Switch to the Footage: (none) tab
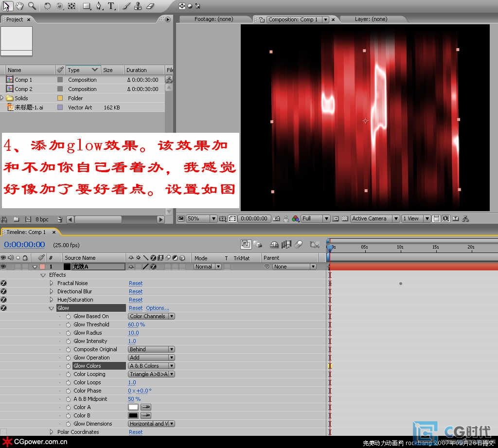This screenshot has height=448, width=498. (213, 19)
